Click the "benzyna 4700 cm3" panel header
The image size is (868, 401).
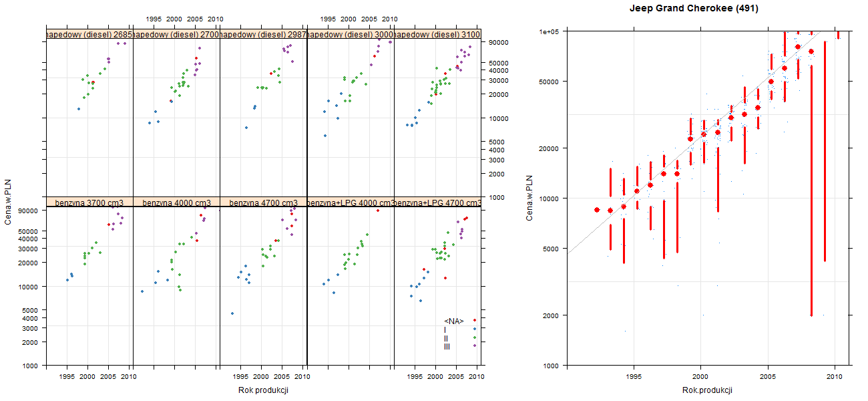click(263, 203)
